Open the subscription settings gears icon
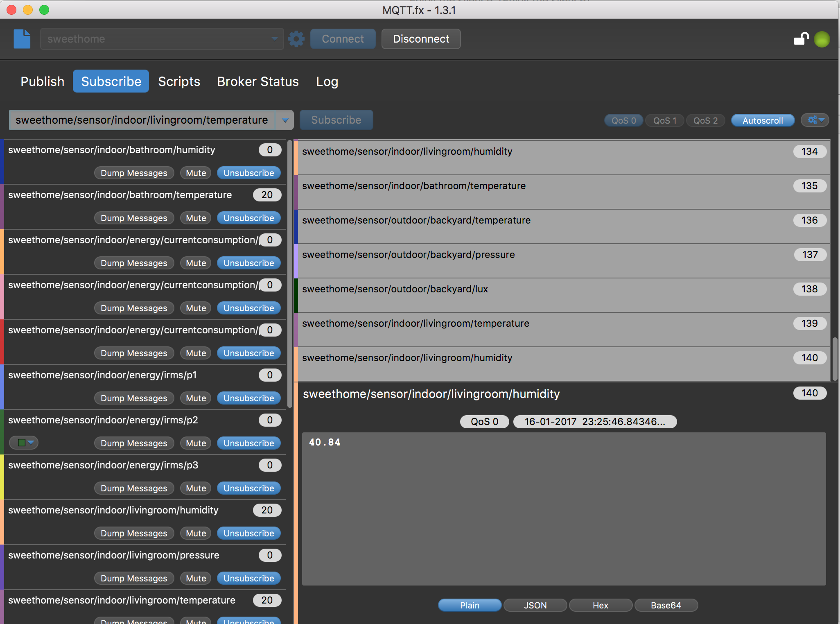 pyautogui.click(x=815, y=120)
